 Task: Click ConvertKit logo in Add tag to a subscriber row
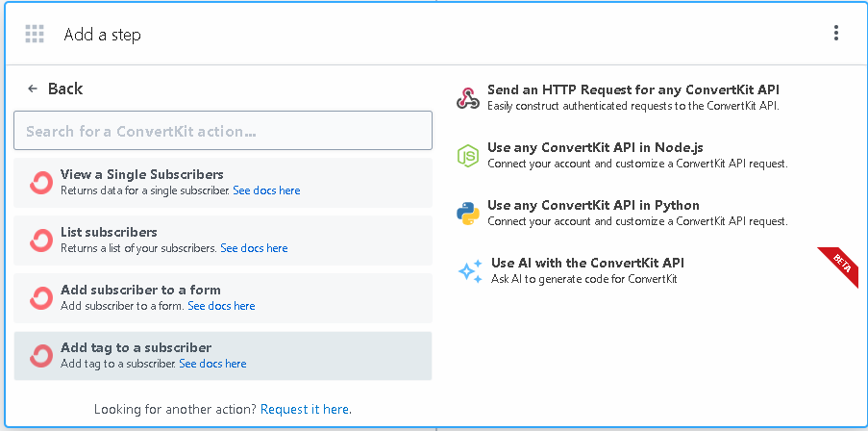(41, 356)
